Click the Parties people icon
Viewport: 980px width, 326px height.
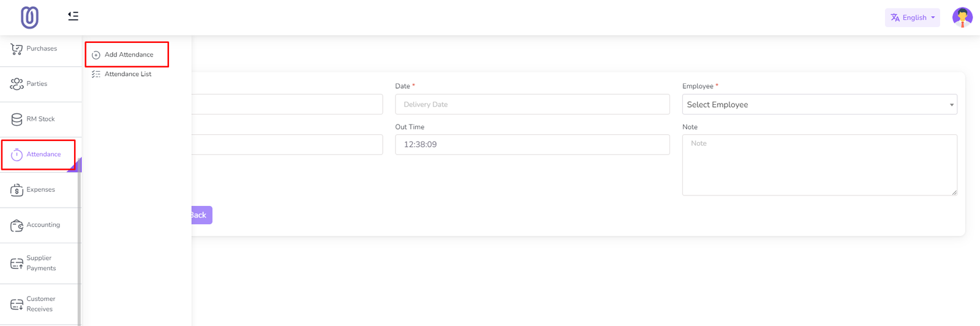(x=17, y=84)
